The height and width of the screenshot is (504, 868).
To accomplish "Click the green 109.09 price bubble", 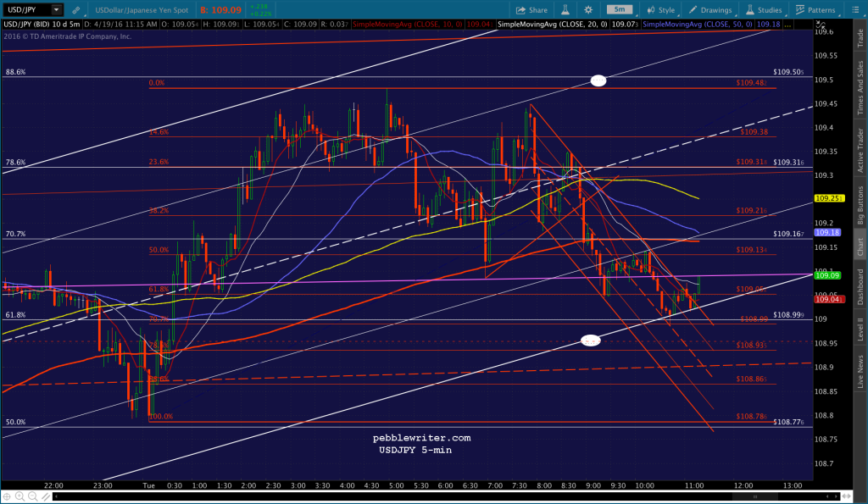I will 827,275.
